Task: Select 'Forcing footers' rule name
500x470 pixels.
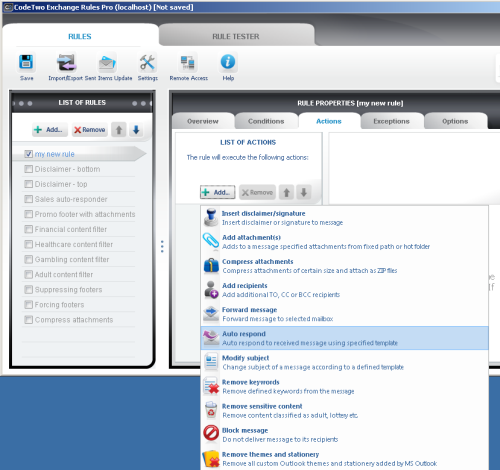Action: (x=59, y=305)
